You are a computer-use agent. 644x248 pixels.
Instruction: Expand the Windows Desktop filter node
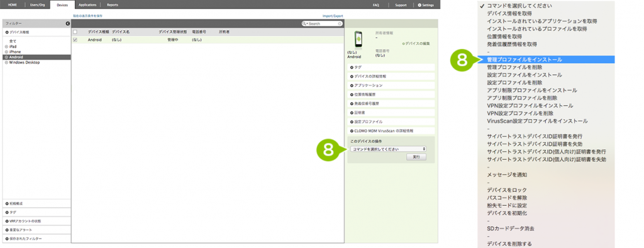point(6,62)
